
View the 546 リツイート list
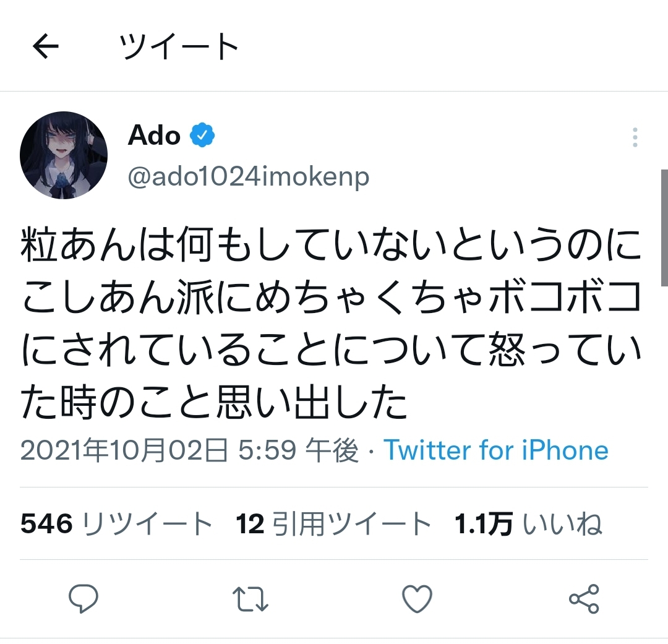point(116,523)
